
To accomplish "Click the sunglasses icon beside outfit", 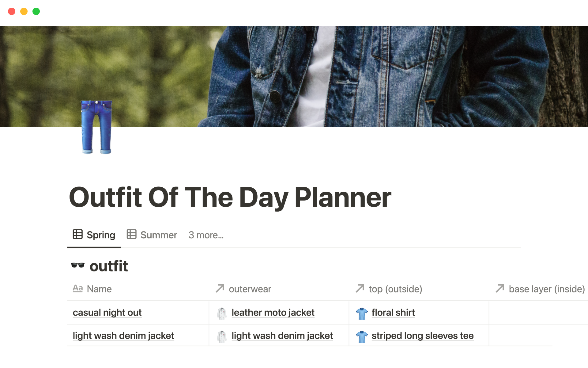I will 78,265.
